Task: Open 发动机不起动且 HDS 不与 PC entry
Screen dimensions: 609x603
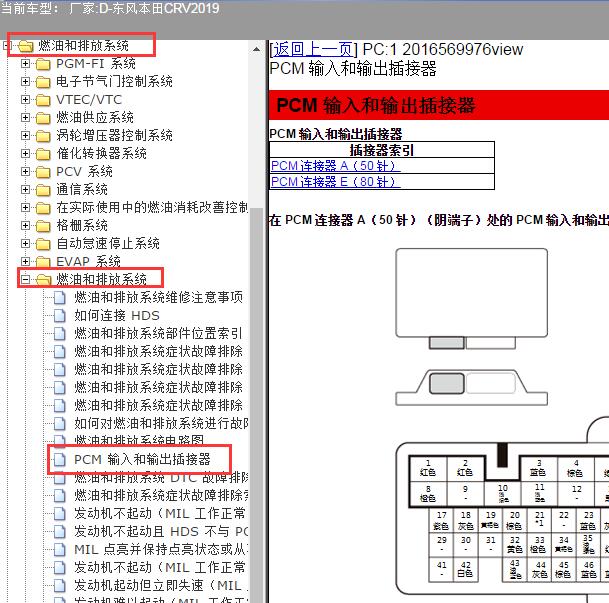Action: click(x=161, y=532)
